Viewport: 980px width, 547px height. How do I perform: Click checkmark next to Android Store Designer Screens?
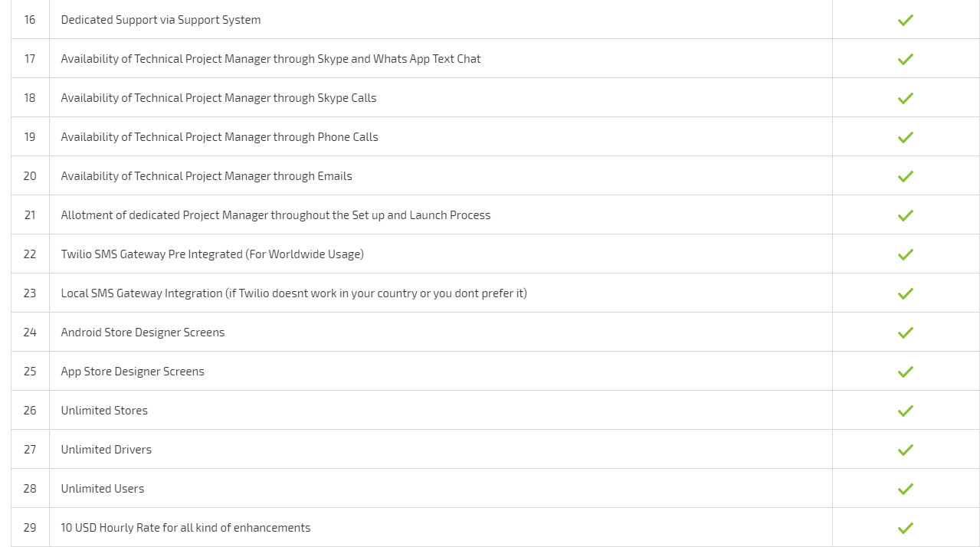click(x=906, y=332)
